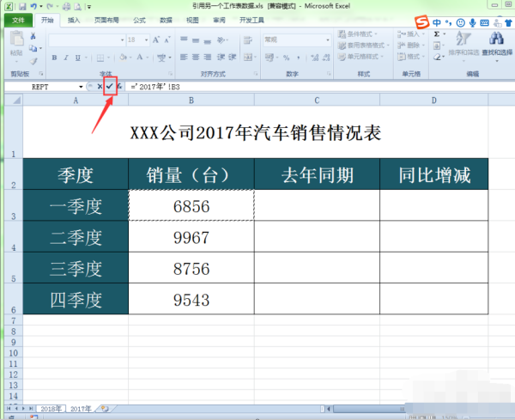Click the AutoSum sigma icon
Viewport: 515px width, 420px height.
point(436,33)
